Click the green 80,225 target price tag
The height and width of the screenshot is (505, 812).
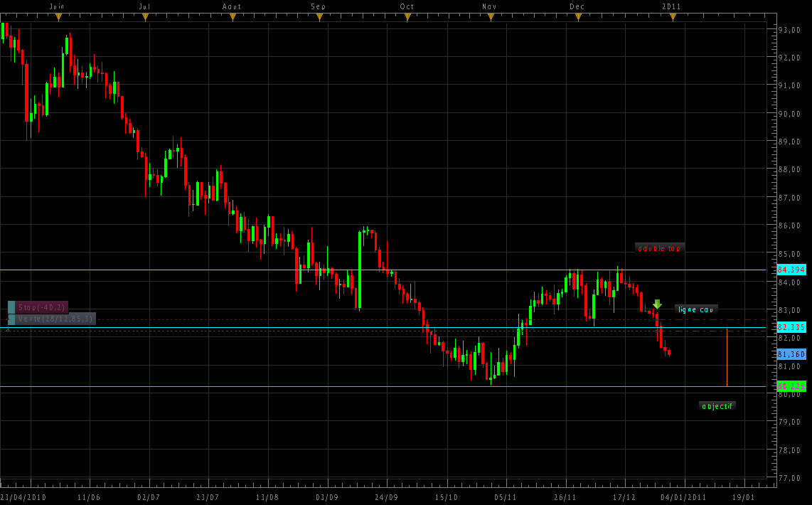791,386
